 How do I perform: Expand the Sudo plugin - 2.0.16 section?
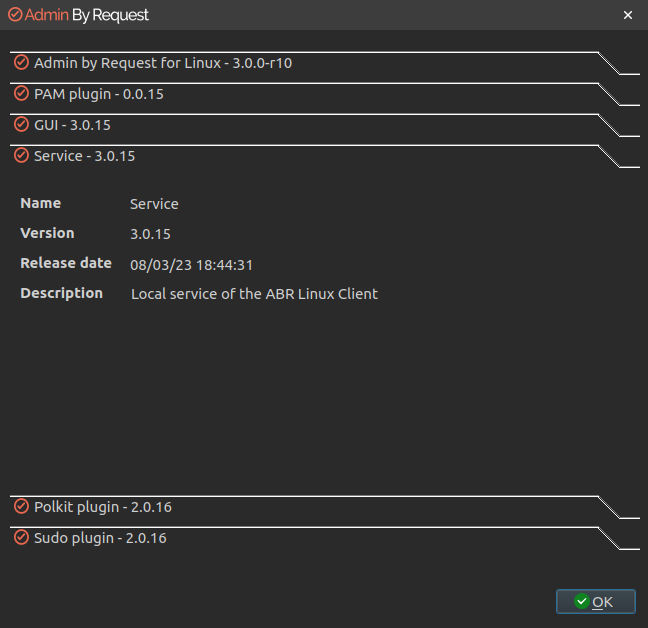324,538
